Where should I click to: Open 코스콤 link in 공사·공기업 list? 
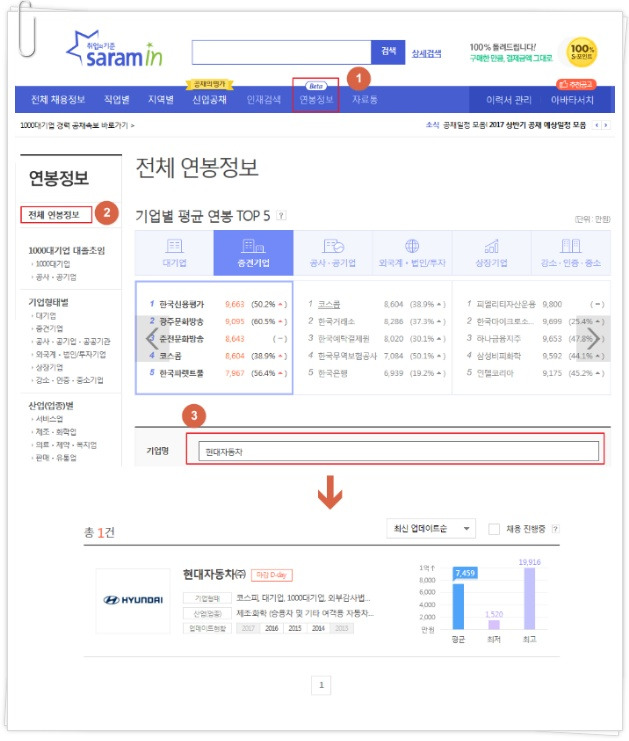tap(329, 304)
